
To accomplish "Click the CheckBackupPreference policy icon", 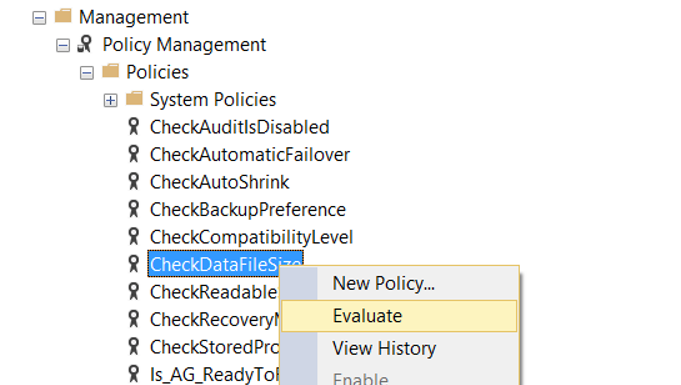I will 134,209.
